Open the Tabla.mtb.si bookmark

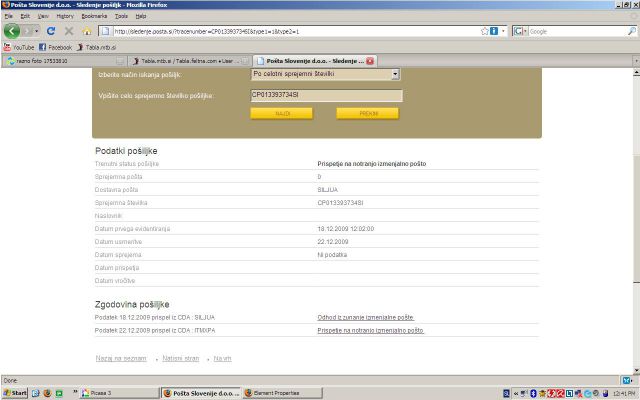(x=96, y=47)
